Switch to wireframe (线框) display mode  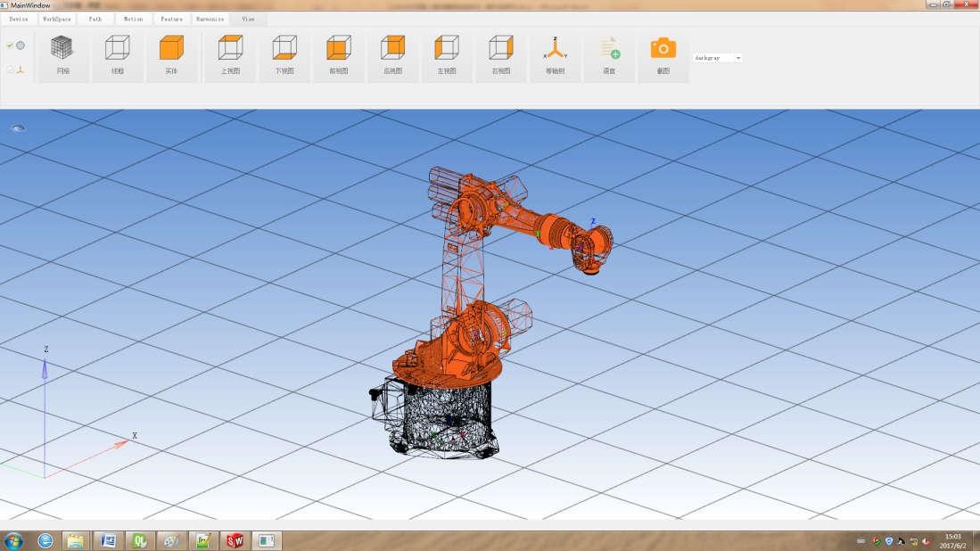coord(117,53)
